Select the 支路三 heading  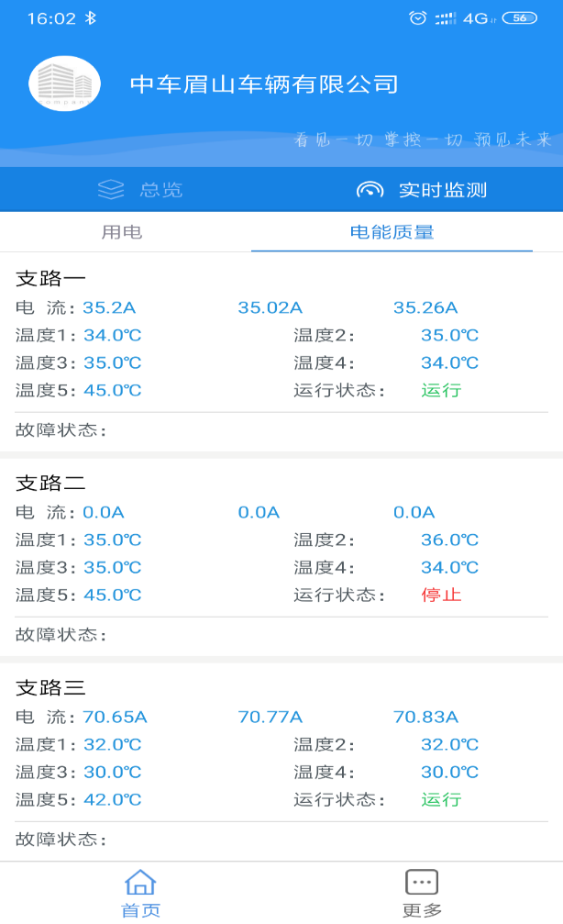click(50, 687)
